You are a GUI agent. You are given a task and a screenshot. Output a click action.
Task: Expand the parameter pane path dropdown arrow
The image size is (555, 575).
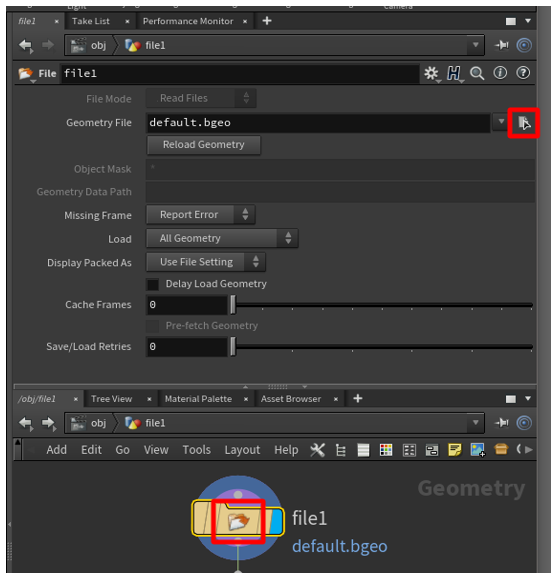475,45
